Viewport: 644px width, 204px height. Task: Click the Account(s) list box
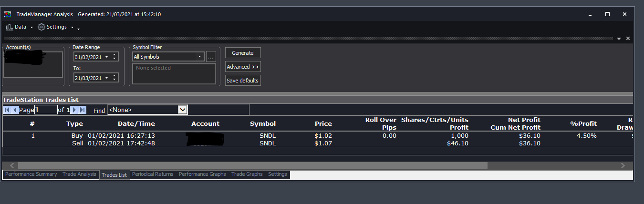(x=33, y=64)
